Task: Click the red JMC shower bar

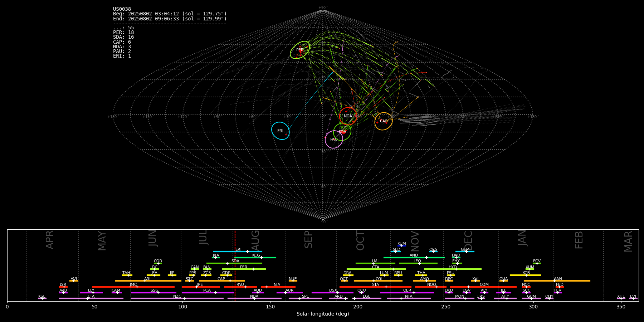Action: 133,287
